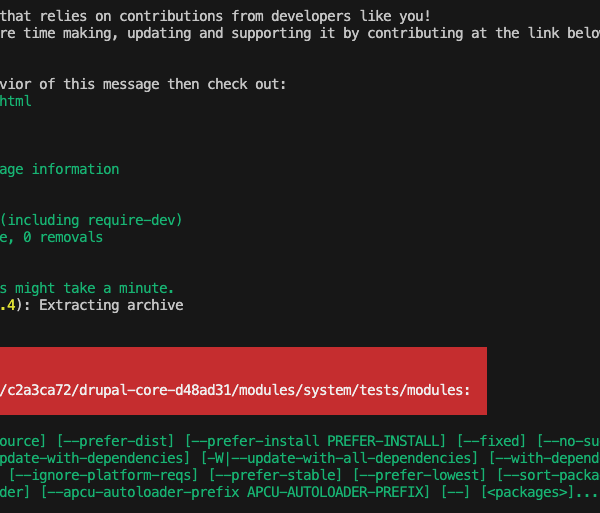Click the '[--ignore-platform-reqs]' option text
The image size is (600, 513).
(x=103, y=475)
